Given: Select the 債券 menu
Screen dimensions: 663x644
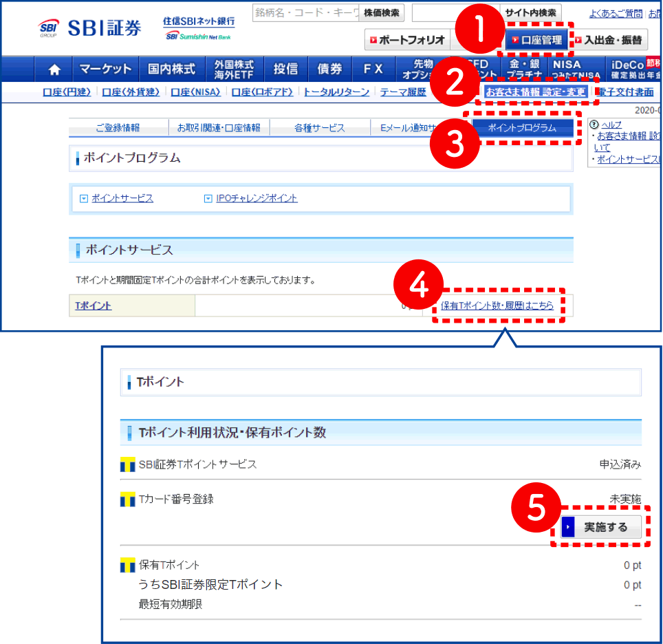Looking at the screenshot, I should point(329,69).
